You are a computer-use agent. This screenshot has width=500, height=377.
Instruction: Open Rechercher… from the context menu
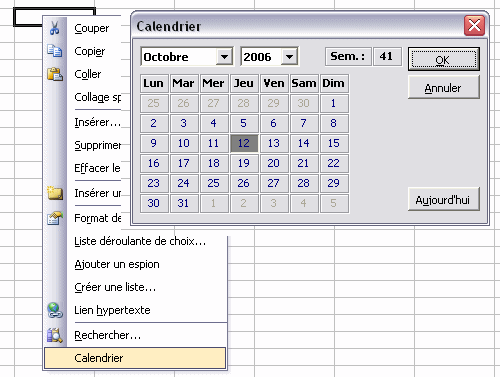(107, 335)
